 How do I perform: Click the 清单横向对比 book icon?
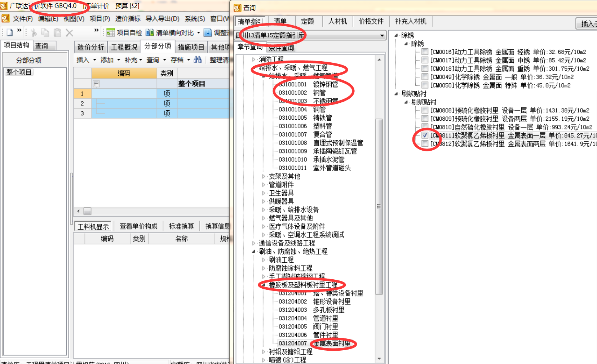(x=150, y=33)
